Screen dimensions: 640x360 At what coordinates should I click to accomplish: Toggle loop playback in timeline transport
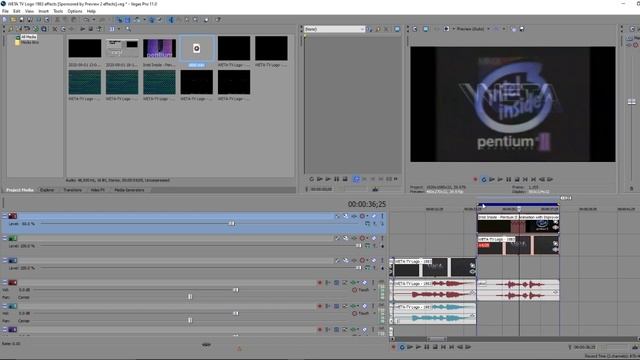402,347
